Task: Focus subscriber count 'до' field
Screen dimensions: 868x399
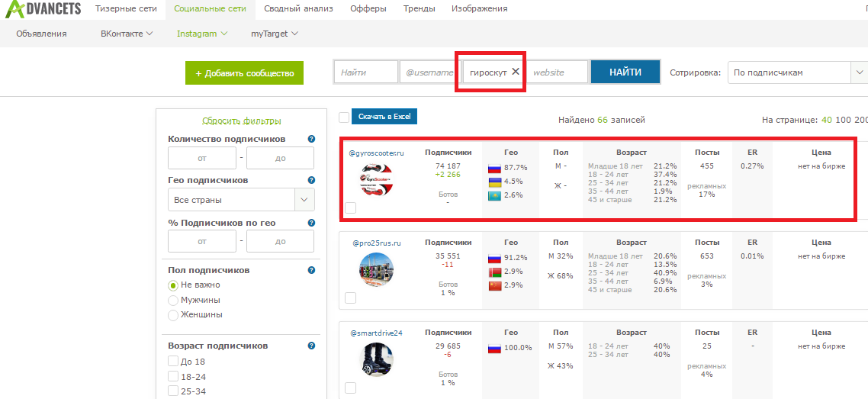Action: (x=280, y=158)
